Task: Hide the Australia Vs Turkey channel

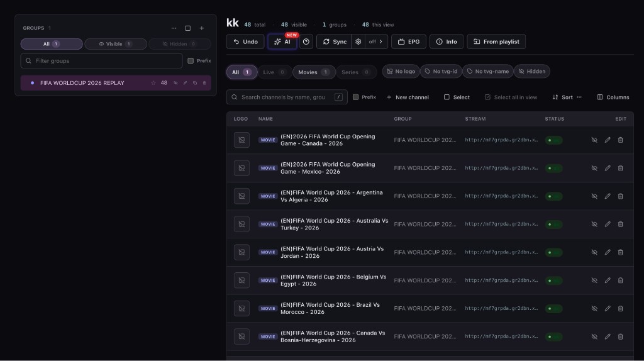Action: click(x=594, y=225)
